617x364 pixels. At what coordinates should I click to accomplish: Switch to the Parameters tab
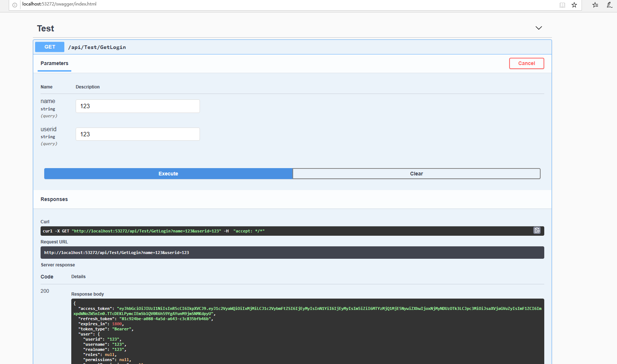point(54,63)
